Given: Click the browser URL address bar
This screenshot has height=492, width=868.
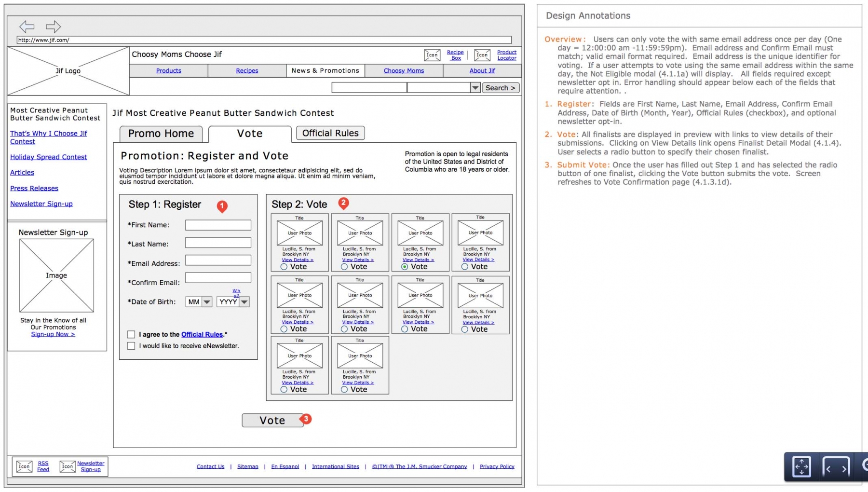Looking at the screenshot, I should (x=264, y=40).
